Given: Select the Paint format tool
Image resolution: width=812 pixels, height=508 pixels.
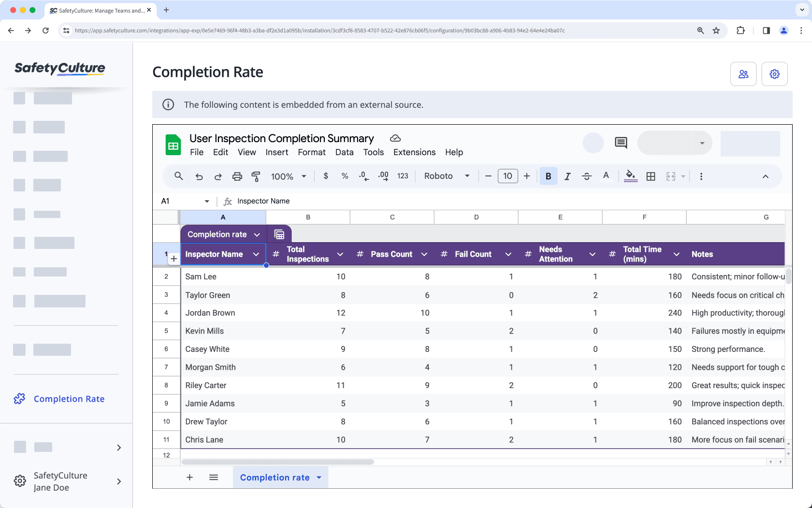Looking at the screenshot, I should (x=256, y=176).
